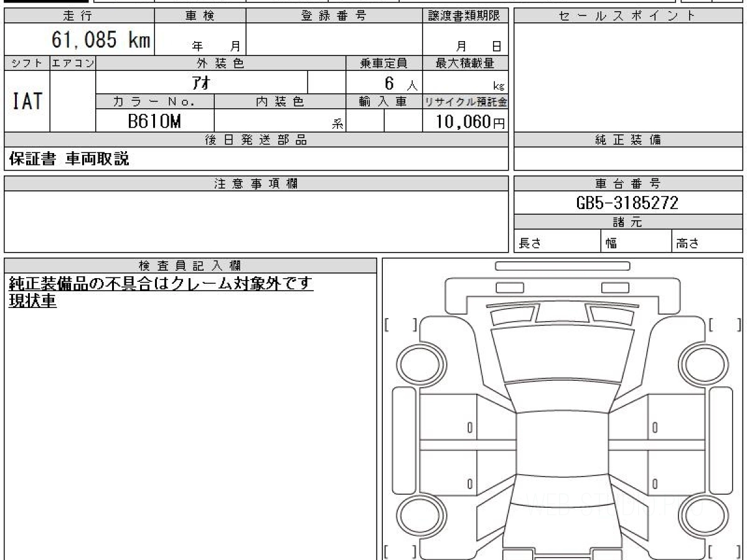
Task: Select the seating capacity value 6 人
Action: click(400, 83)
